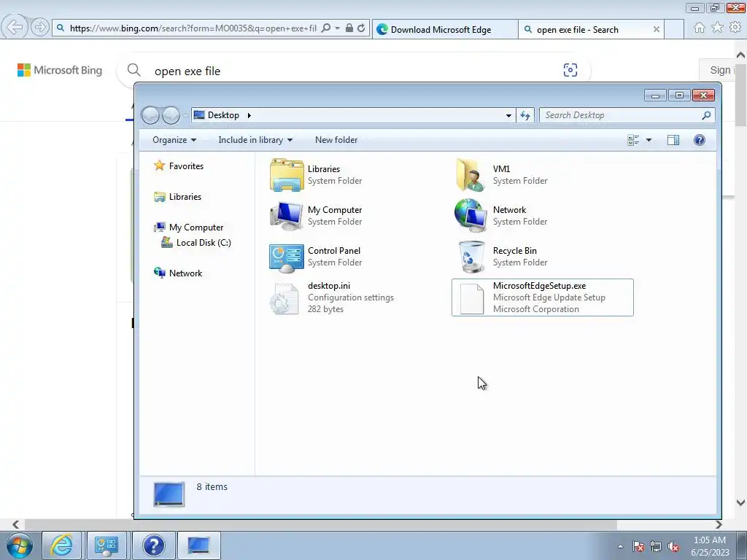
Task: Click the IE address bar URL
Action: (x=193, y=28)
